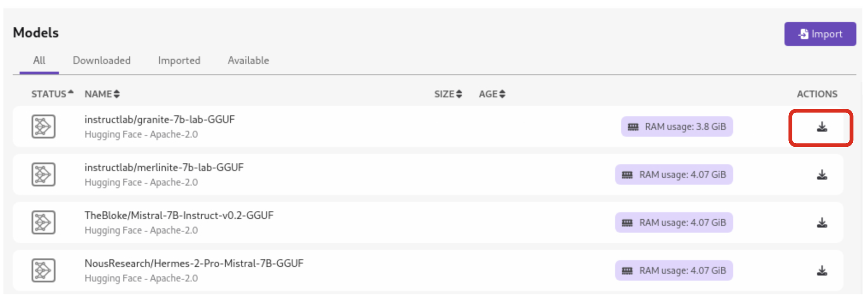Screen dimensions: 868x303
Task: Click the merlinite-7b-lab model status icon
Action: click(x=43, y=174)
